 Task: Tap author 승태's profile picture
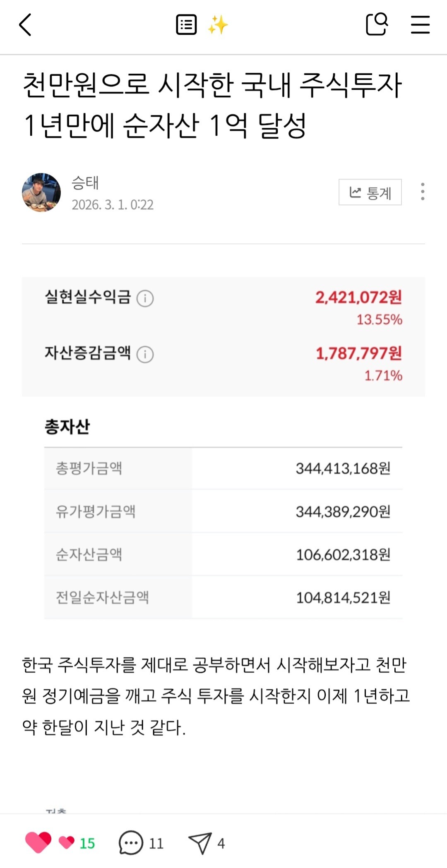pyautogui.click(x=41, y=192)
